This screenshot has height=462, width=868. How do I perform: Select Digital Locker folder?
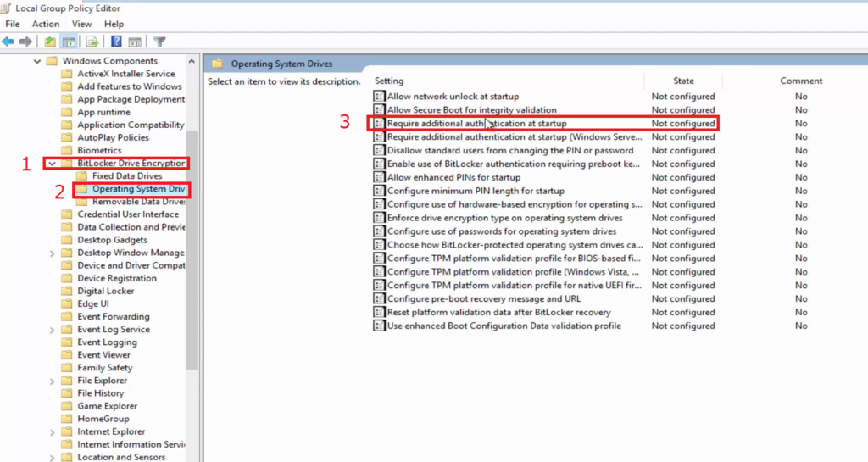point(106,291)
